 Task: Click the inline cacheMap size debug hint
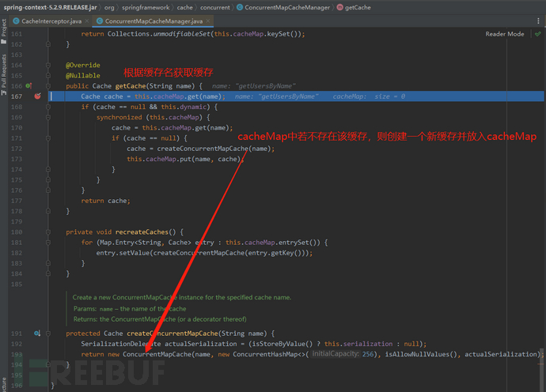(x=369, y=96)
